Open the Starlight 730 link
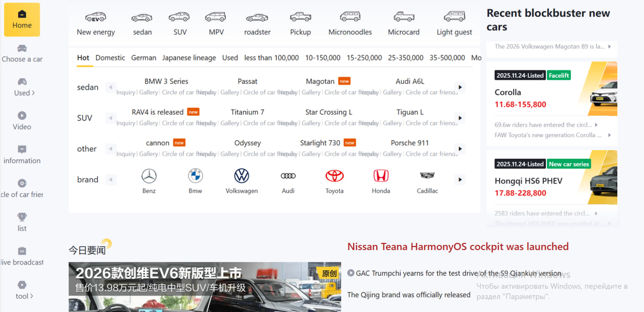 click(x=320, y=143)
